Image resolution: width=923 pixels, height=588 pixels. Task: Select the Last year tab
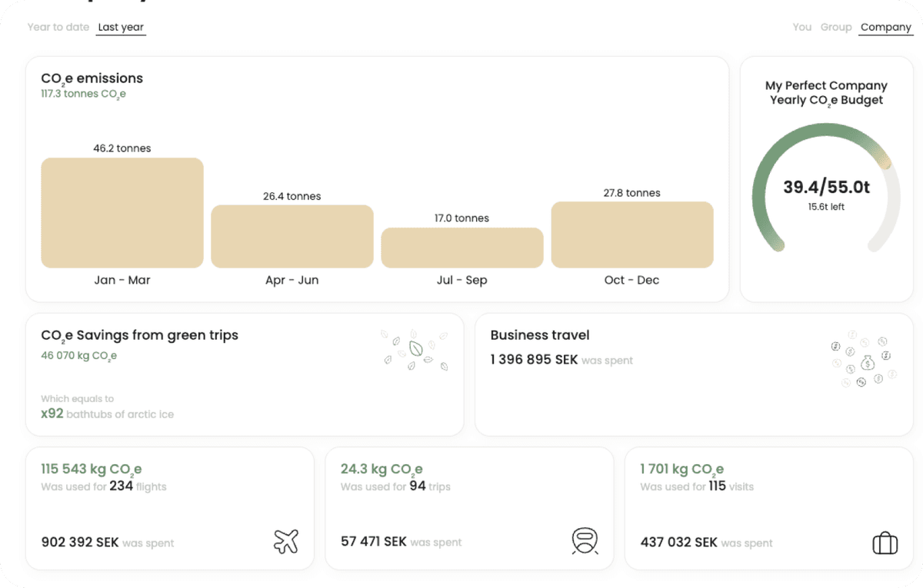[121, 27]
